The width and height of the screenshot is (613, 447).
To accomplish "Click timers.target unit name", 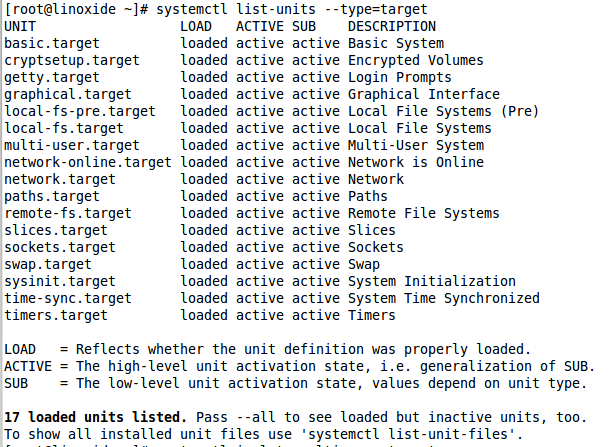I will [x=54, y=315].
